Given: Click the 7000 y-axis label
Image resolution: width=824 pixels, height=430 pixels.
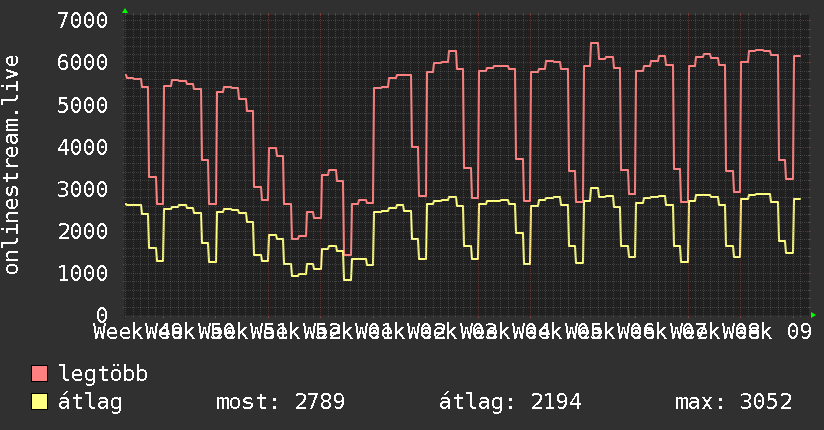Looking at the screenshot, I should click(83, 21).
